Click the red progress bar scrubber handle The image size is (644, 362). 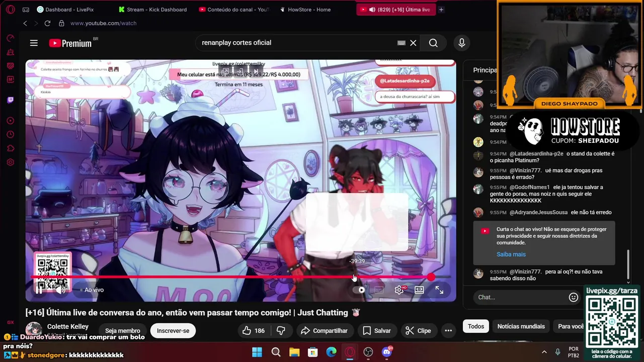coord(431,277)
